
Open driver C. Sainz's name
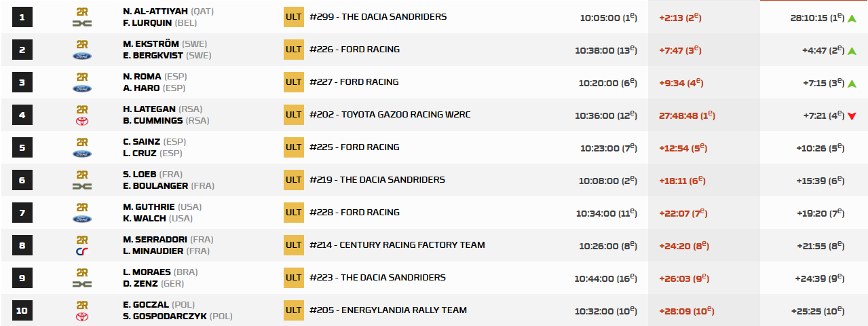(140, 141)
